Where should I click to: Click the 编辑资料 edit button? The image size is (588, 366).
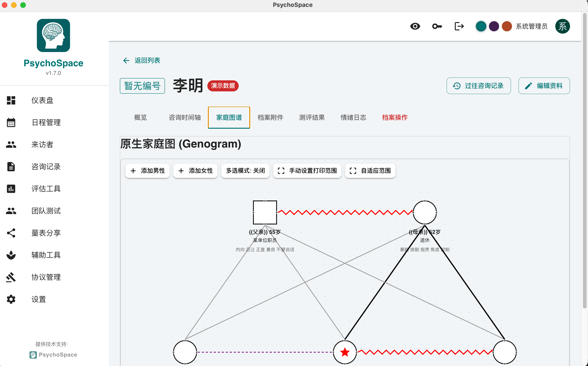[544, 86]
